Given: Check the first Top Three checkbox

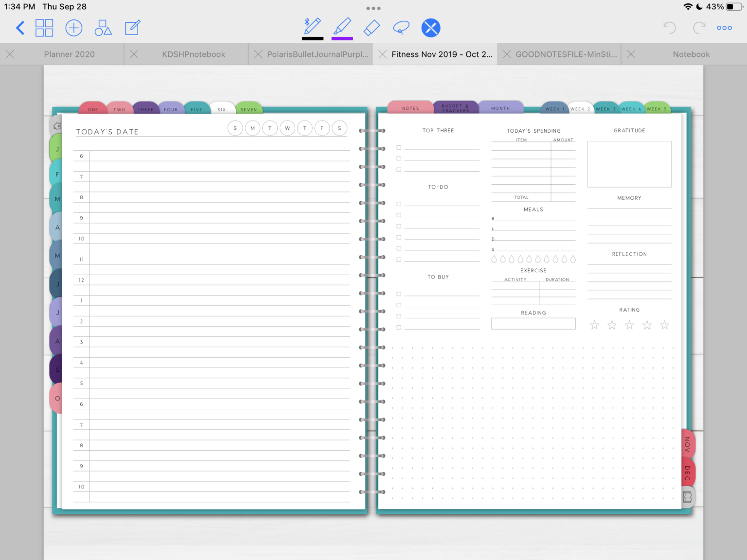Looking at the screenshot, I should pos(399,147).
